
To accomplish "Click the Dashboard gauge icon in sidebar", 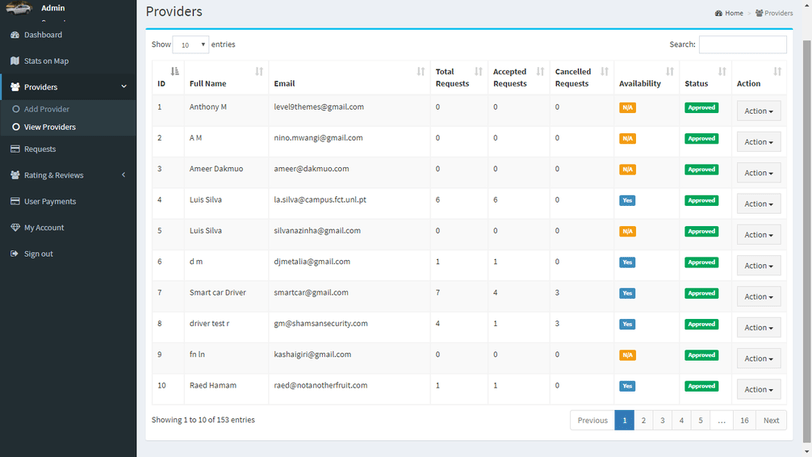I will pyautogui.click(x=15, y=35).
